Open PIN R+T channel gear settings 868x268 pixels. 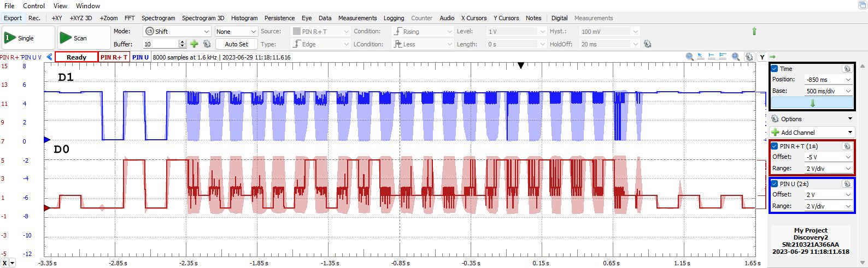pyautogui.click(x=847, y=146)
